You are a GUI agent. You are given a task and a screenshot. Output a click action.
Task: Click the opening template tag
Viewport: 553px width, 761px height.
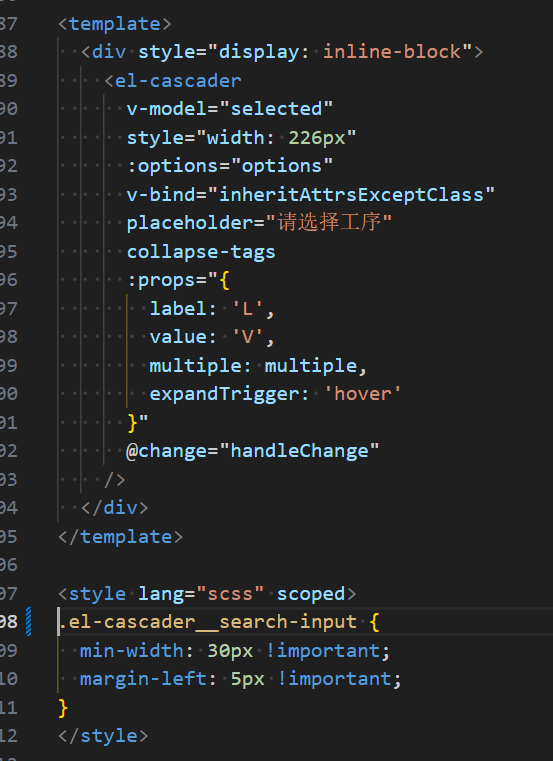click(115, 24)
